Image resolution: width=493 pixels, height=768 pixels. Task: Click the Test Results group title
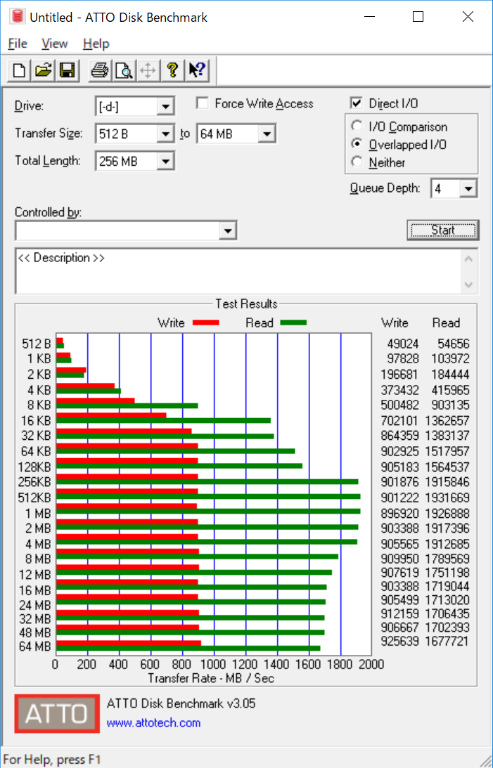[x=246, y=304]
